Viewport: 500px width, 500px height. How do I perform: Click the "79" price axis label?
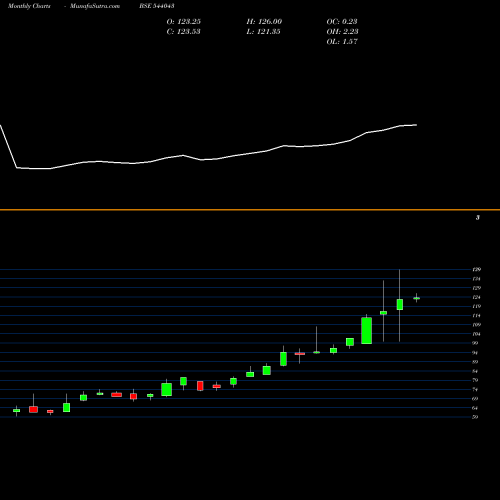pyautogui.click(x=475, y=380)
